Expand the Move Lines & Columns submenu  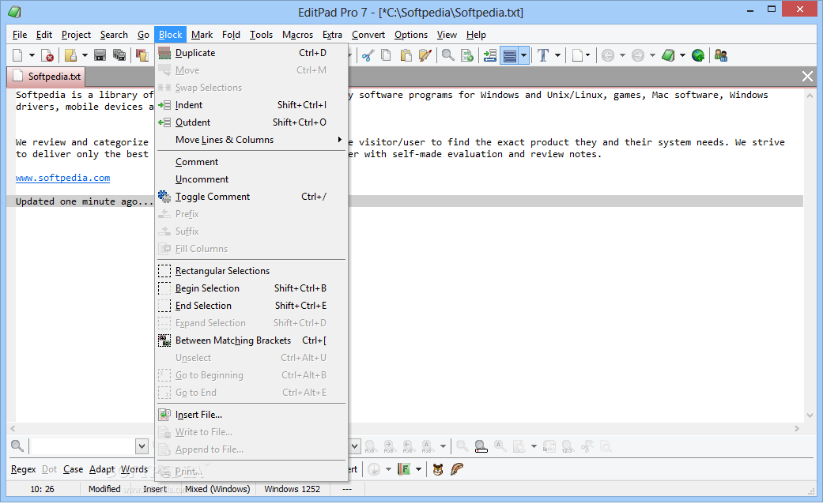pos(251,140)
